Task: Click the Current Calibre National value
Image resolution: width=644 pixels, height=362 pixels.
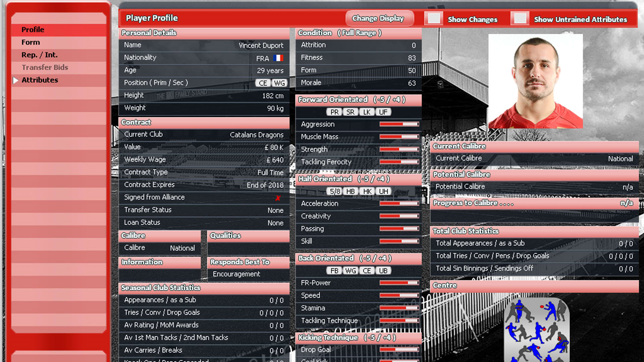Action: [x=621, y=159]
